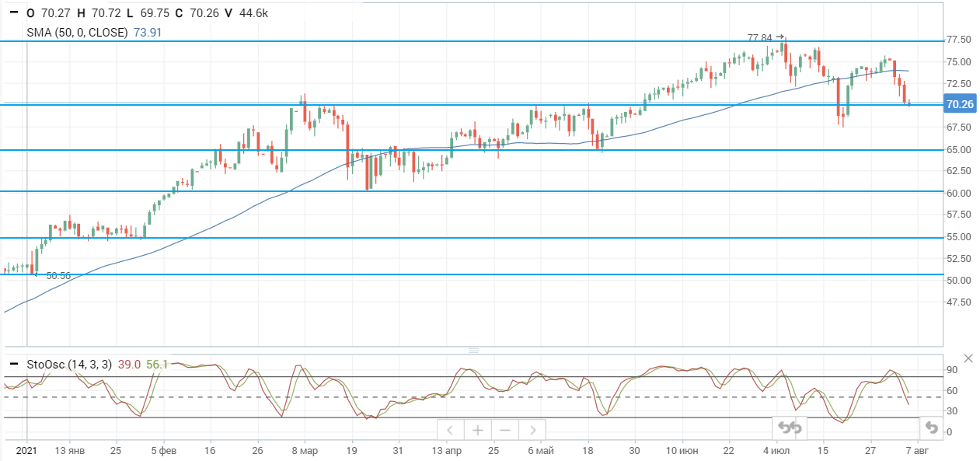Click the 60.00 price axis label
Viewport: 980px width, 461px height.
coord(961,193)
